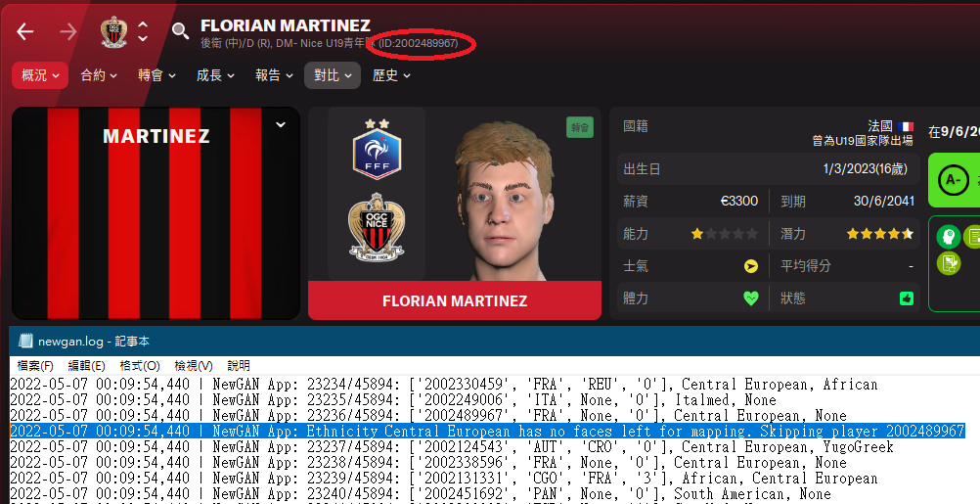Click the OGC Nice crest on player card
This screenshot has height=504, width=980.
tap(377, 226)
